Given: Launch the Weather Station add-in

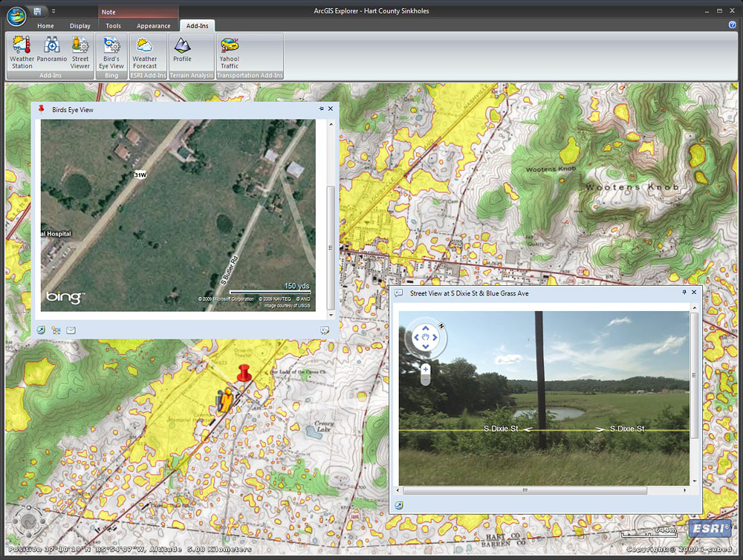Looking at the screenshot, I should coord(22,53).
